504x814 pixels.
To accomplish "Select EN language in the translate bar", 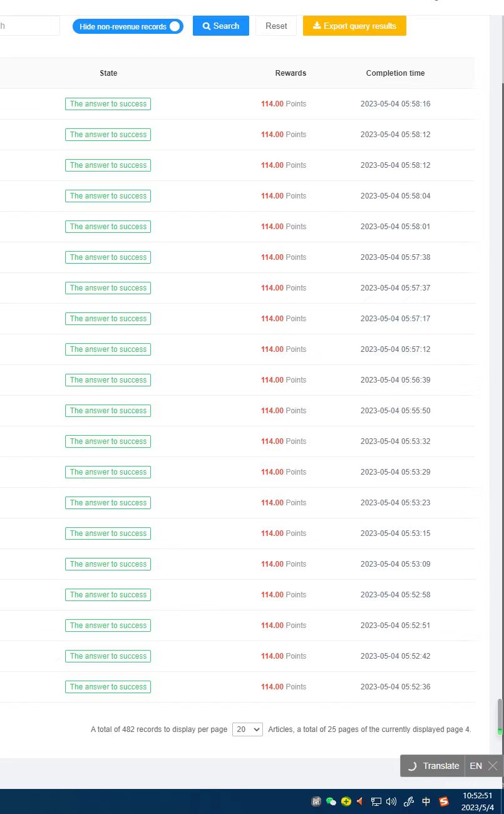I will (476, 766).
